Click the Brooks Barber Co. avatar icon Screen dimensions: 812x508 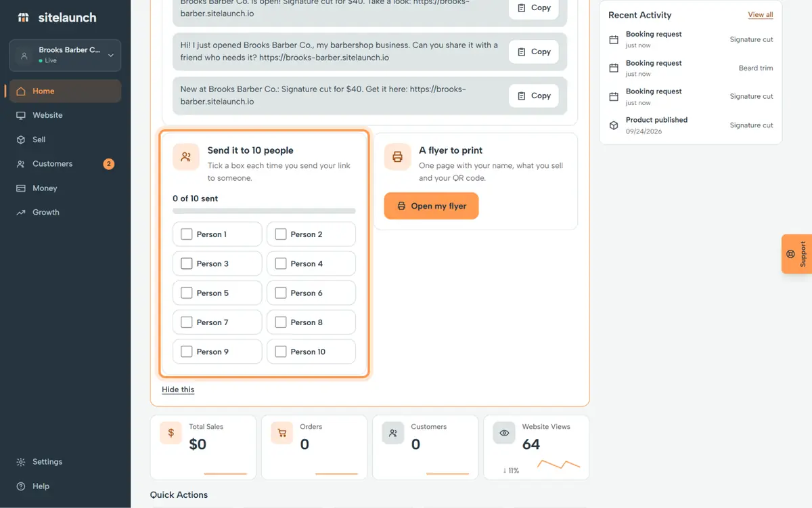(x=24, y=56)
